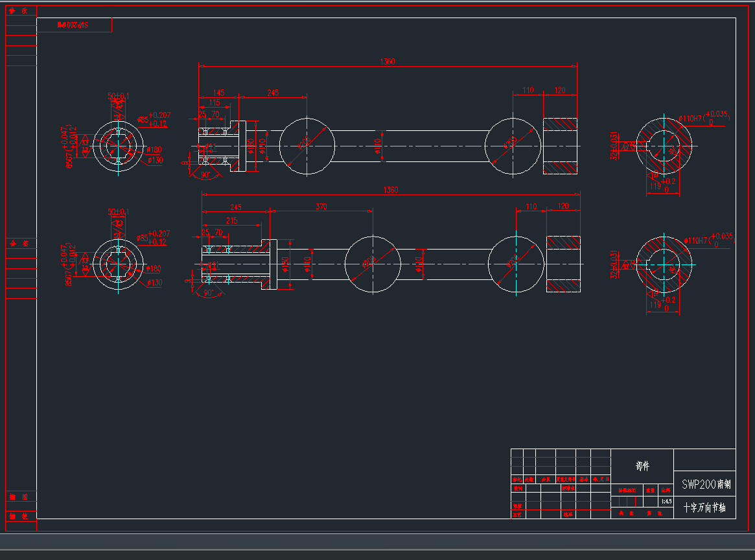Select the 十字万向节轴 drawing name cell
Image resolution: width=755 pixels, height=560 pixels.
(x=704, y=508)
